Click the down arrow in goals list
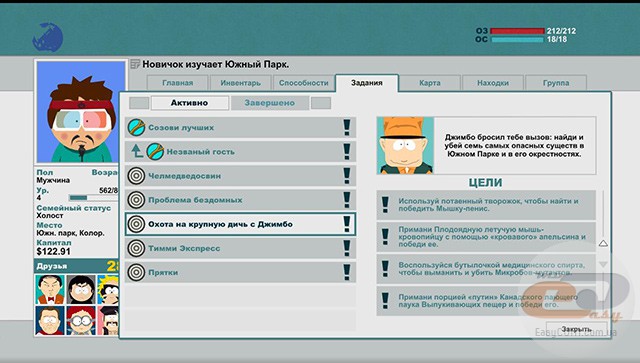The image size is (640, 363). point(603,265)
